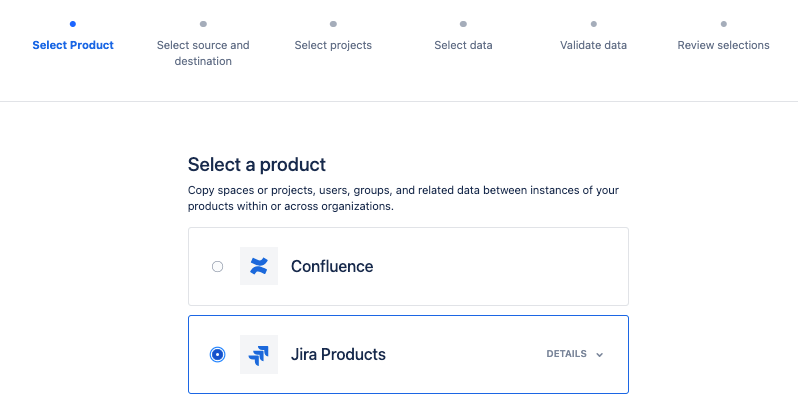Screen dimensions: 798x408
Task: Open the Select source and destination step
Action: [x=203, y=53]
